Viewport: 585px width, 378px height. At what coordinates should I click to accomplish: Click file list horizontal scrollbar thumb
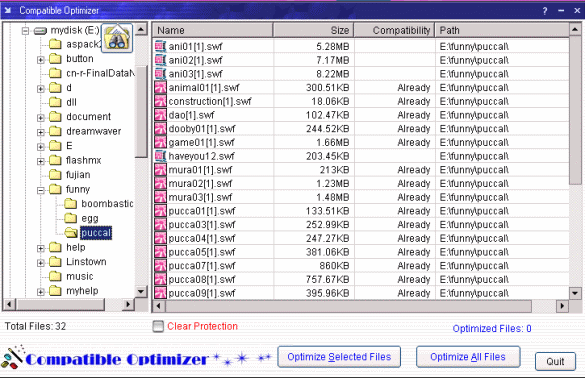tap(348, 306)
